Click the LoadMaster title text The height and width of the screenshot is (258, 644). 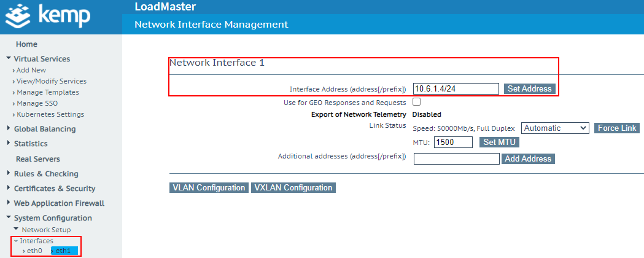[x=165, y=7]
